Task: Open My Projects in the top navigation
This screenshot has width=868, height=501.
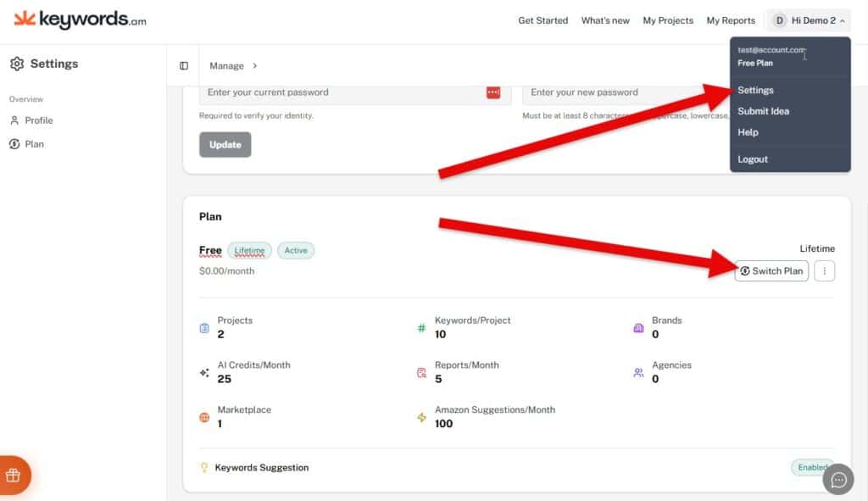Action: click(668, 20)
